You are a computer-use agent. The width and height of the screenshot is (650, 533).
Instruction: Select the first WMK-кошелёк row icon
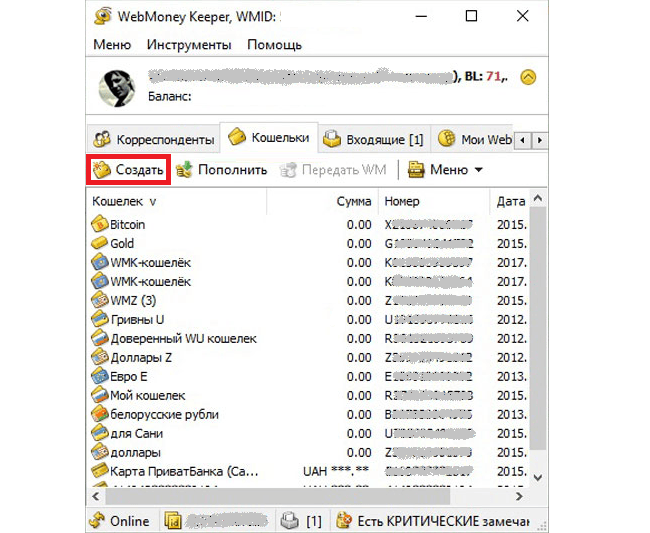(x=99, y=262)
